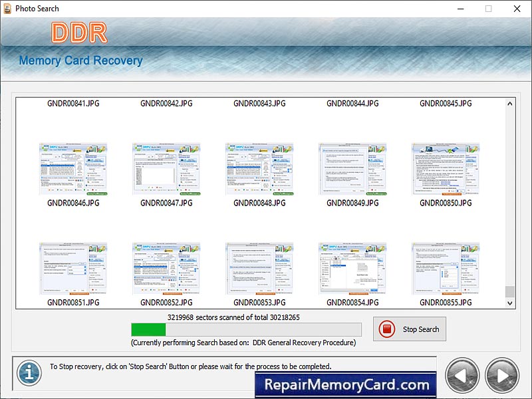
Task: Select the GNDR00853.JPG thumbnail
Action: 259,269
